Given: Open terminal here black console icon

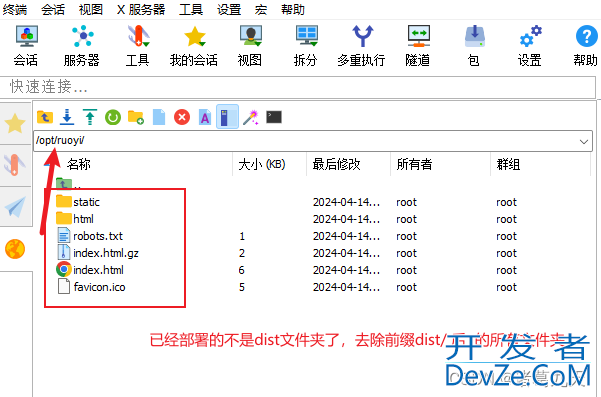Looking at the screenshot, I should (274, 117).
